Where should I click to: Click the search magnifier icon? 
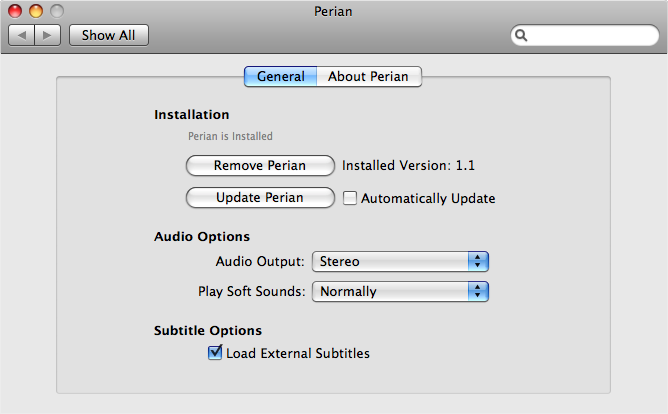[x=522, y=36]
